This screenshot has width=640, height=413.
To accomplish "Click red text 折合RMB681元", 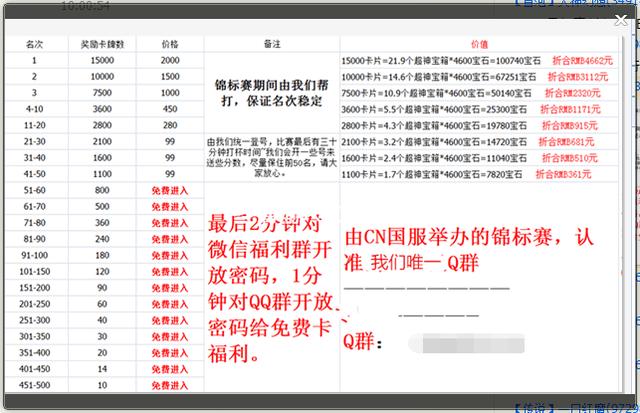I will tap(566, 142).
